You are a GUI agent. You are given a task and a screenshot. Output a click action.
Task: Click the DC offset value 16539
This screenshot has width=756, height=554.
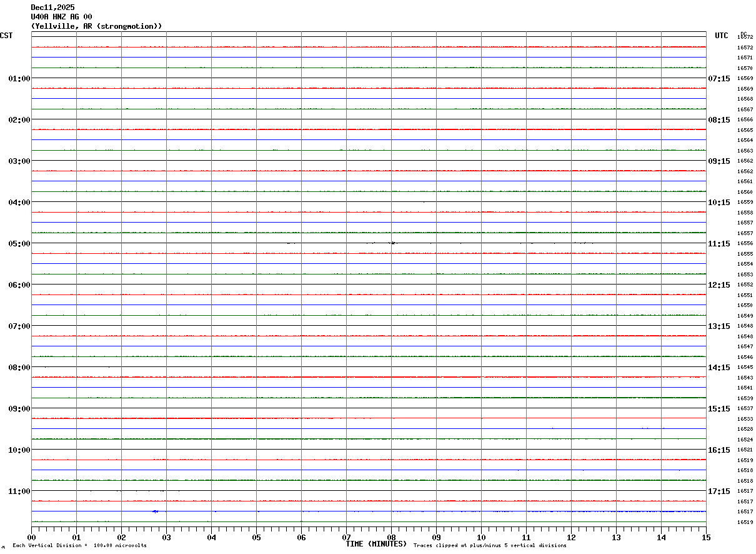pyautogui.click(x=745, y=398)
